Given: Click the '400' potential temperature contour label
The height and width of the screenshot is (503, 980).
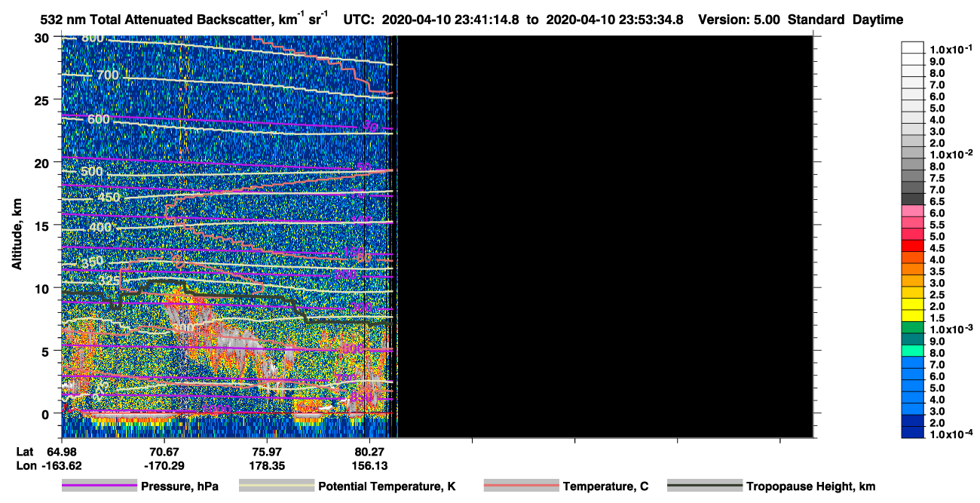Looking at the screenshot, I should point(100,227).
